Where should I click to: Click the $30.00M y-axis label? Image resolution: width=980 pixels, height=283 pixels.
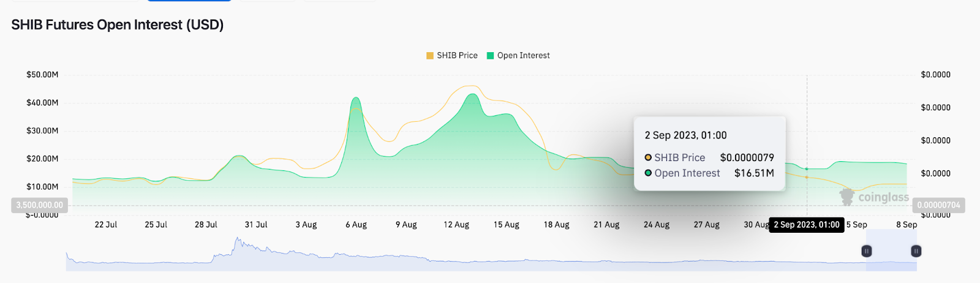(x=42, y=130)
